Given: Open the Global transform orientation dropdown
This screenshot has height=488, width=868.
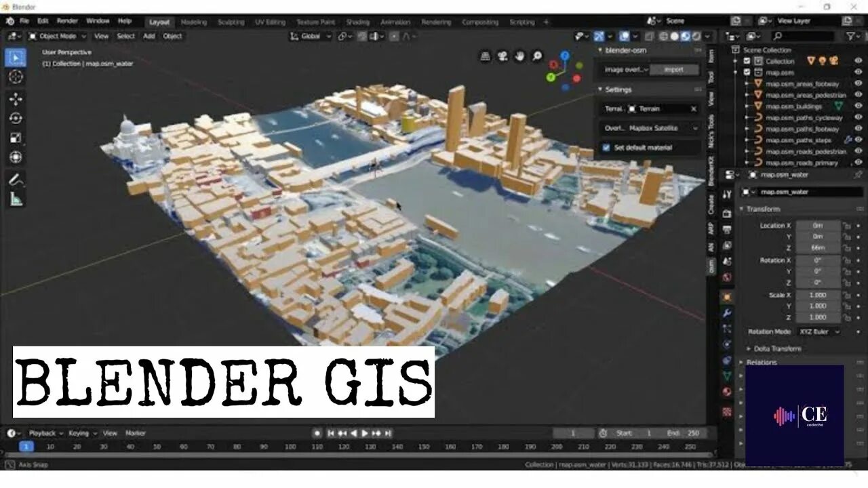Looking at the screenshot, I should (311, 37).
